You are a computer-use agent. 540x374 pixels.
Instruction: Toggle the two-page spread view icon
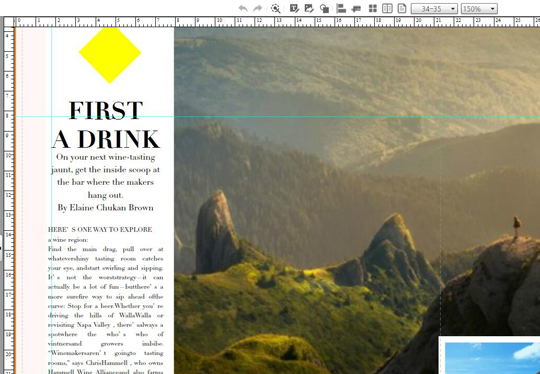(387, 8)
